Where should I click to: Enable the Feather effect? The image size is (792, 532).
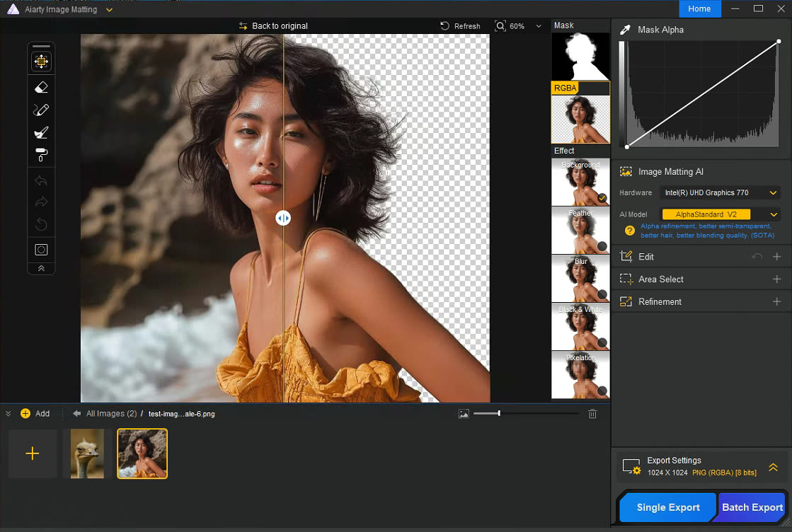click(x=602, y=246)
